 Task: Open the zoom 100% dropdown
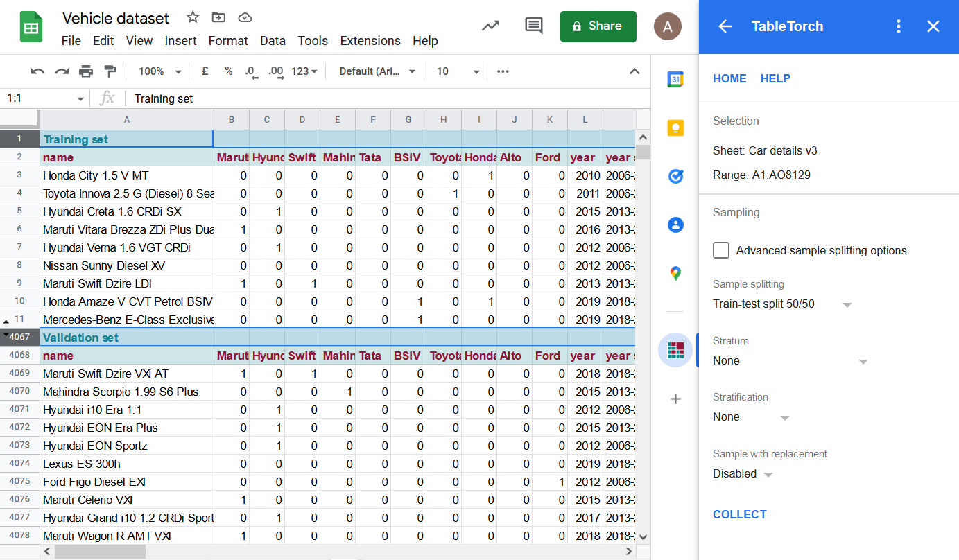tap(159, 71)
